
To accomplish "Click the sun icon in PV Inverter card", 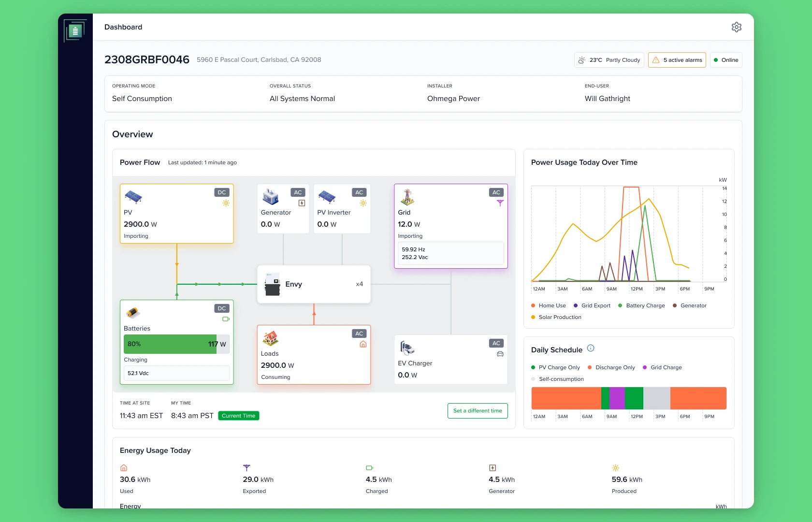I will click(x=363, y=203).
